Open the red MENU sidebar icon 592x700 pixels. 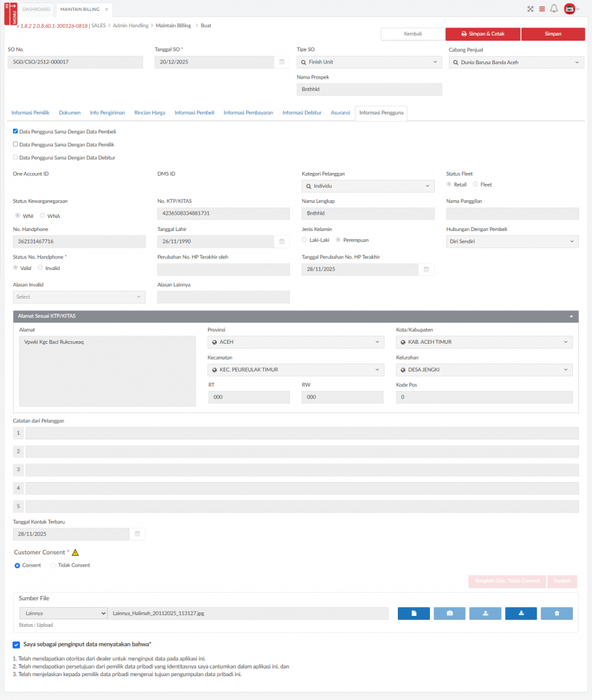pos(10,12)
